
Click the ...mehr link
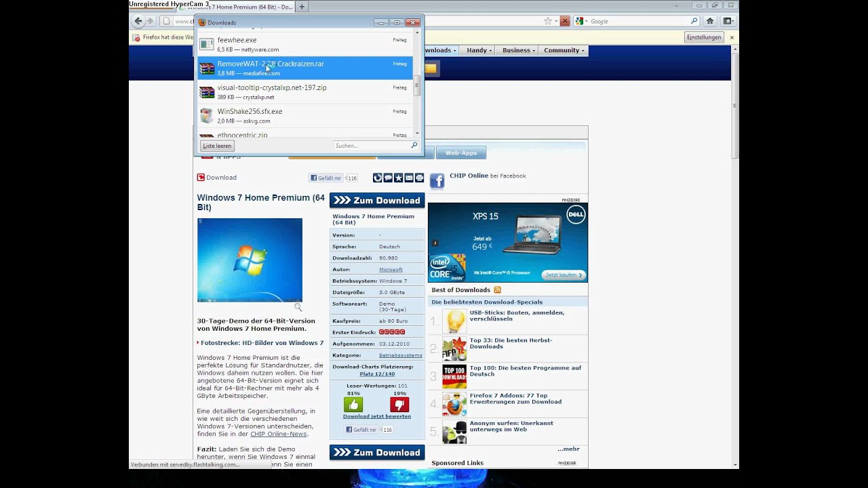tap(568, 449)
